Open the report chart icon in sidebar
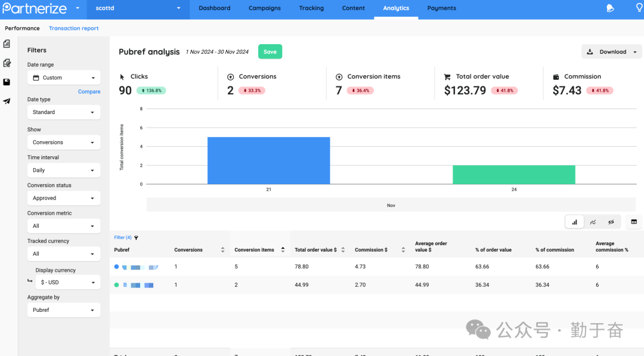The height and width of the screenshot is (356, 644). tap(7, 44)
